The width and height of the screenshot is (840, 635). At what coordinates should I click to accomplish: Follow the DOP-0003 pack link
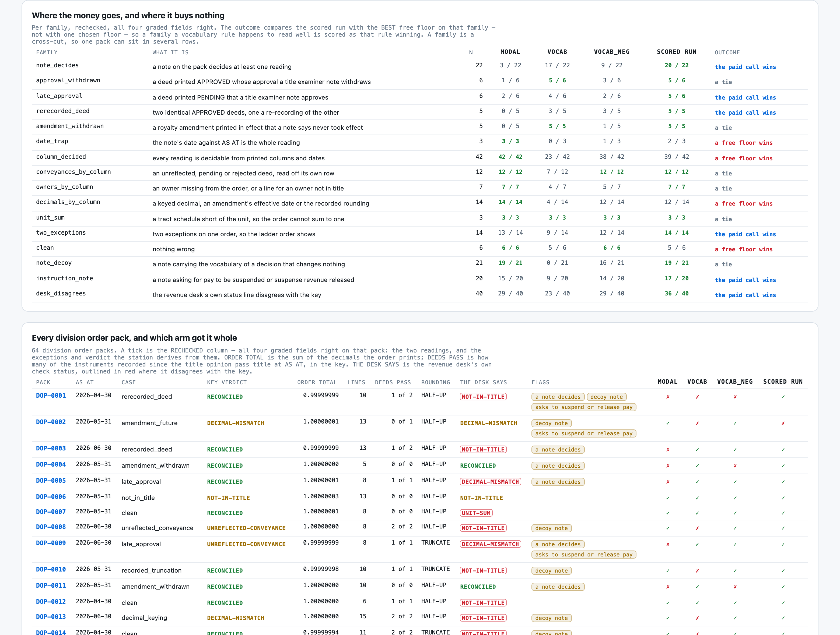pyautogui.click(x=51, y=448)
